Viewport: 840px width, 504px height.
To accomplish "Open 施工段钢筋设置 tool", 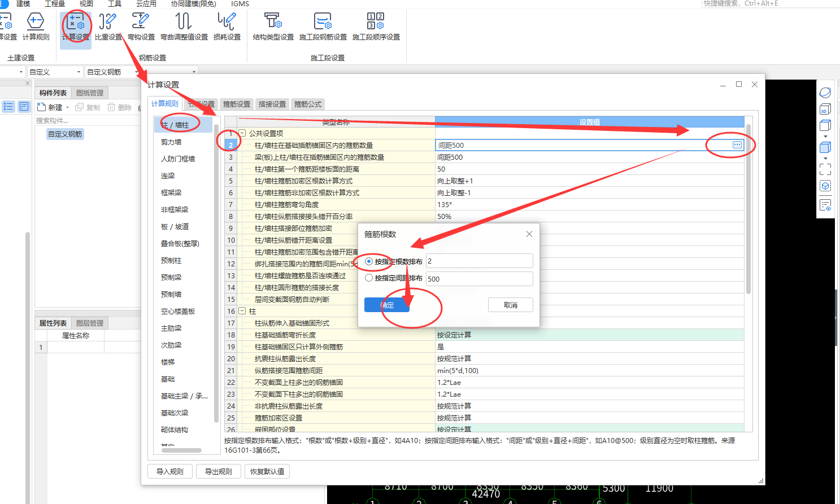I will click(x=323, y=27).
